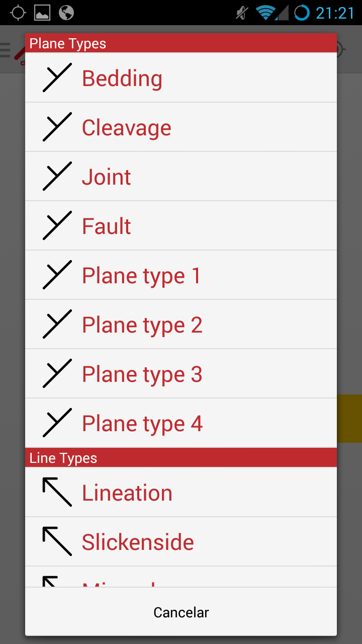Select Fault as plane type
This screenshot has height=644, width=362.
[x=107, y=226]
